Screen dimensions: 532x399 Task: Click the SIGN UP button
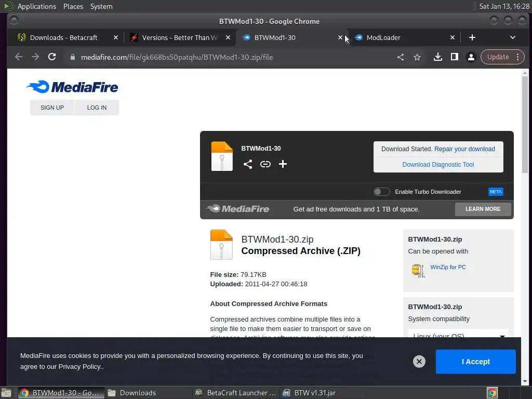52,108
